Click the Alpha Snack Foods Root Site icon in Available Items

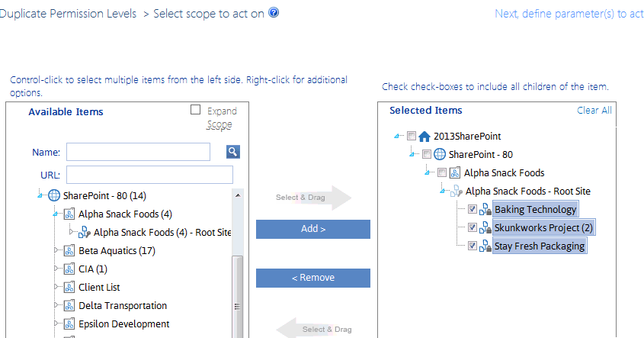85,233
